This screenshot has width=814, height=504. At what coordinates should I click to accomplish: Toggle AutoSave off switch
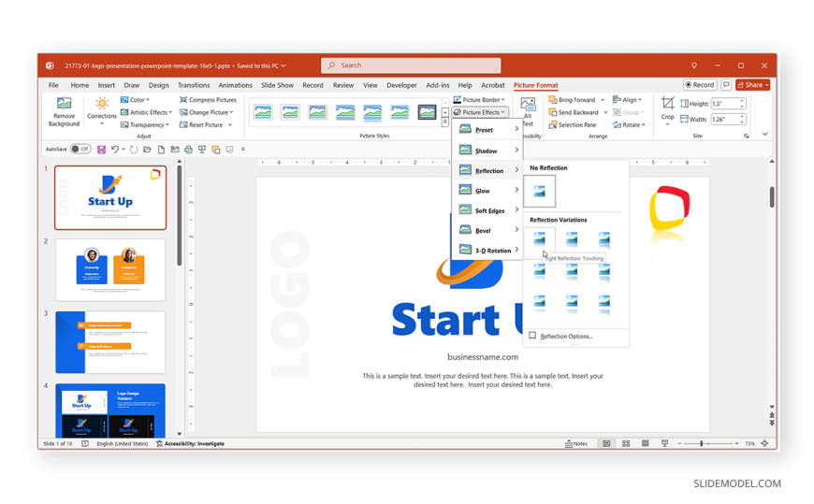click(80, 150)
